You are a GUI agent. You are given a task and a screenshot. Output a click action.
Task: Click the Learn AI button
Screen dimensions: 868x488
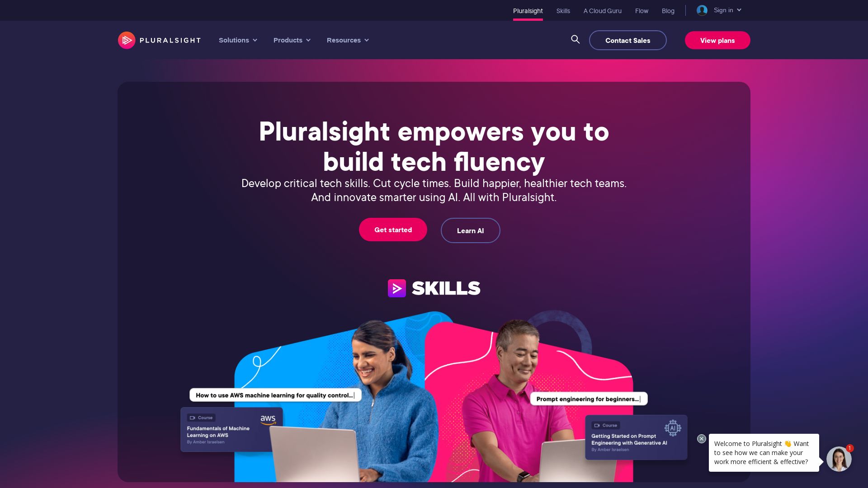click(x=470, y=230)
